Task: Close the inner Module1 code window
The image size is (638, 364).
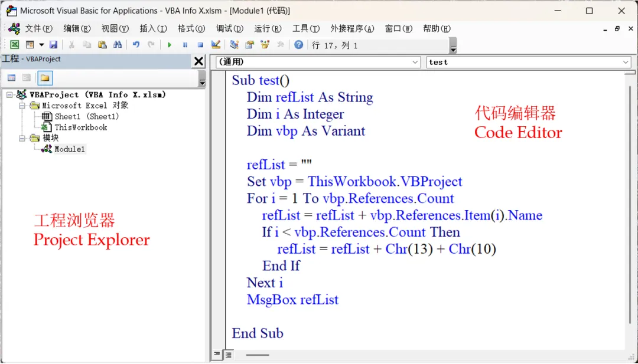Action: pyautogui.click(x=631, y=29)
